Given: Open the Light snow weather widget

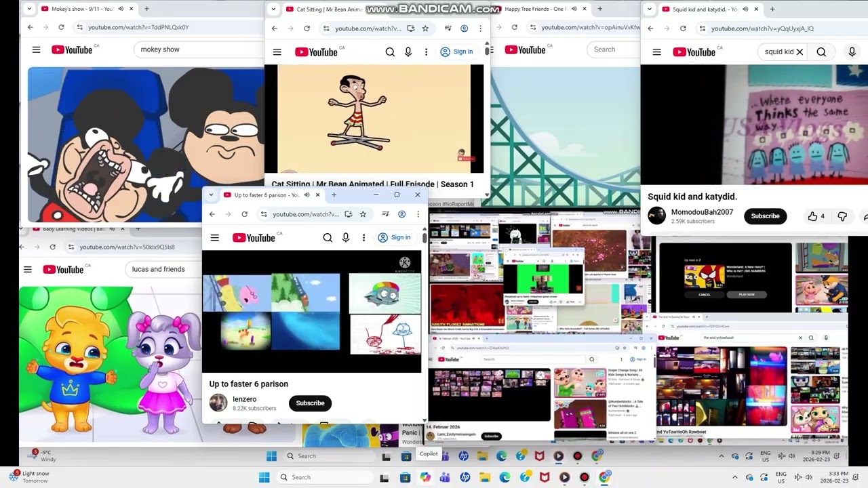Looking at the screenshot, I should [28, 477].
